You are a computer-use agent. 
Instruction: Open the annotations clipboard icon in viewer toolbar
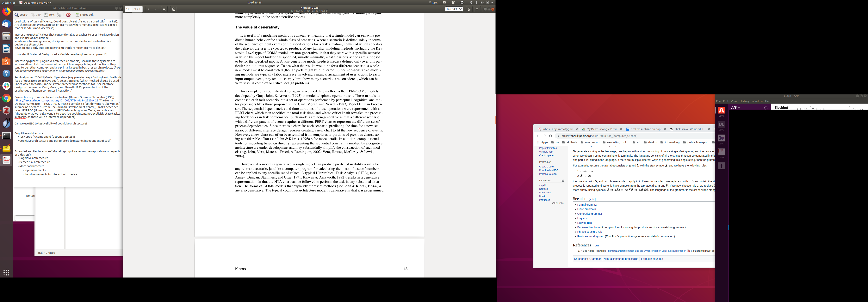point(174,9)
